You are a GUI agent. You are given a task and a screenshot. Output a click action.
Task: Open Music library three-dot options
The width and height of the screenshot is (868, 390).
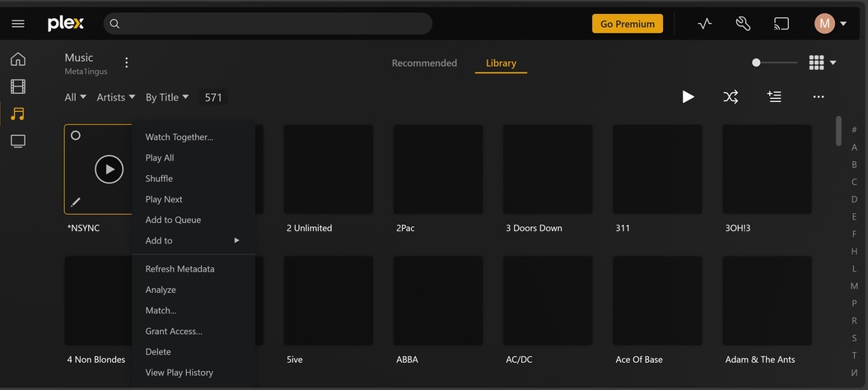[x=126, y=63]
